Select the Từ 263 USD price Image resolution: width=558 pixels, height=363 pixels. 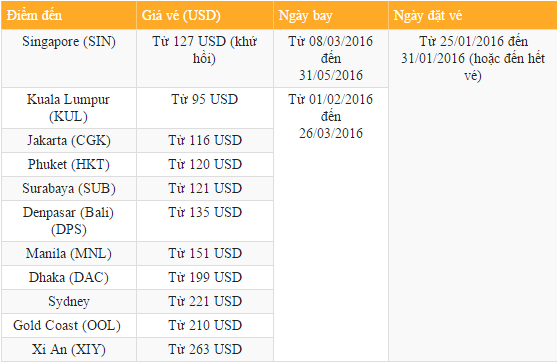(x=205, y=349)
